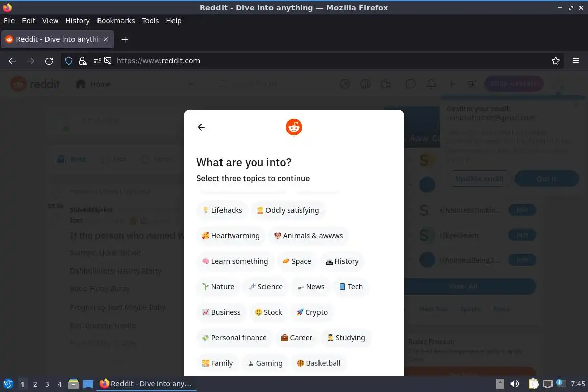
Task: Select the Career topic chip
Action: click(297, 338)
